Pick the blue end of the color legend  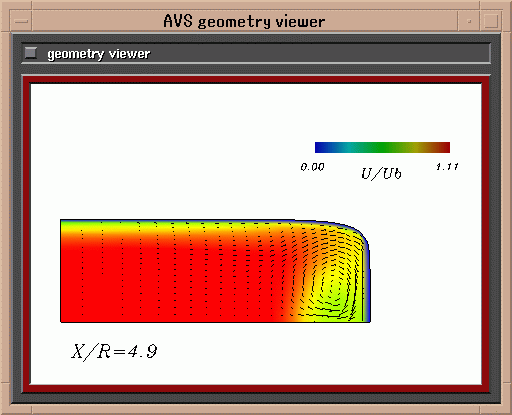point(321,147)
